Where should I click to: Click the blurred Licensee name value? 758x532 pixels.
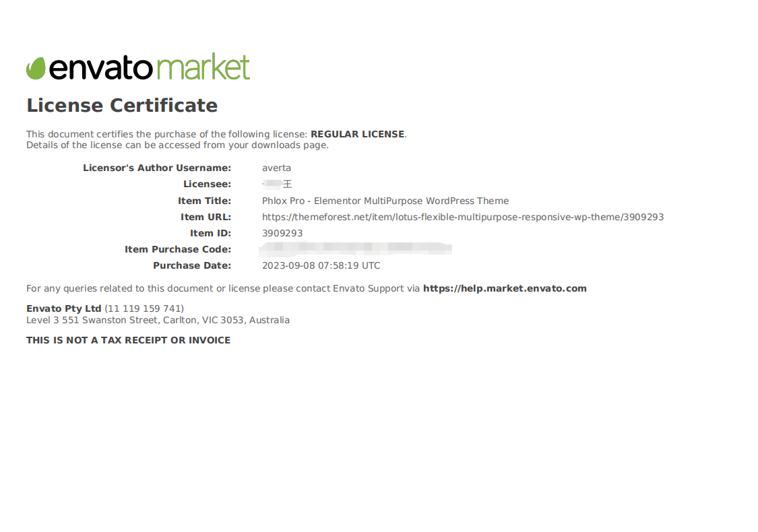point(277,184)
